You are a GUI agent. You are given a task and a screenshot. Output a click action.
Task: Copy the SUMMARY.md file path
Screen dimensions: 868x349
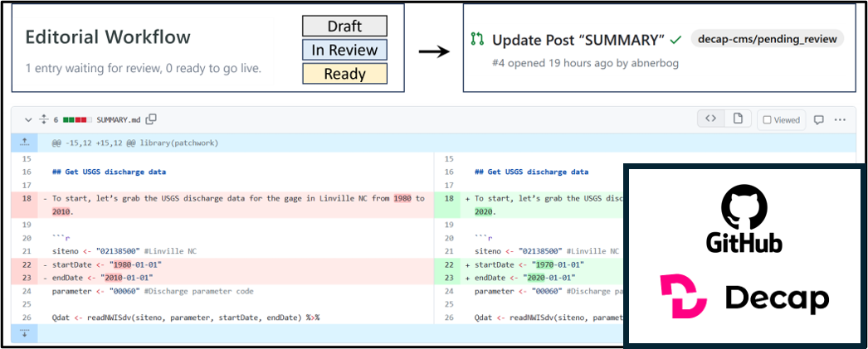pos(152,119)
